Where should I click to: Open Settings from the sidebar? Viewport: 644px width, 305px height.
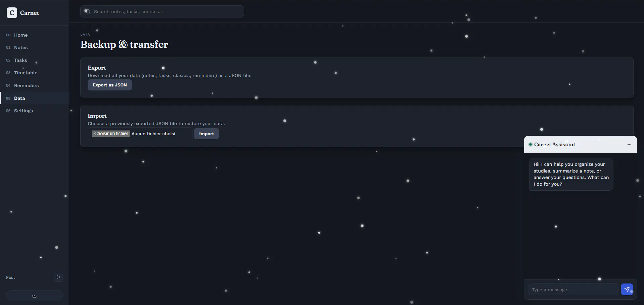(34, 111)
